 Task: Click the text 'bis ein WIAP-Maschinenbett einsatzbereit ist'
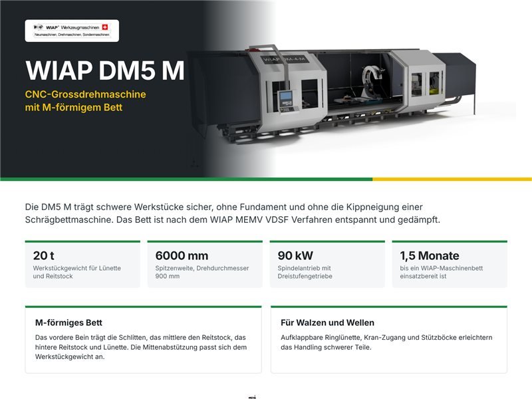tap(441, 272)
